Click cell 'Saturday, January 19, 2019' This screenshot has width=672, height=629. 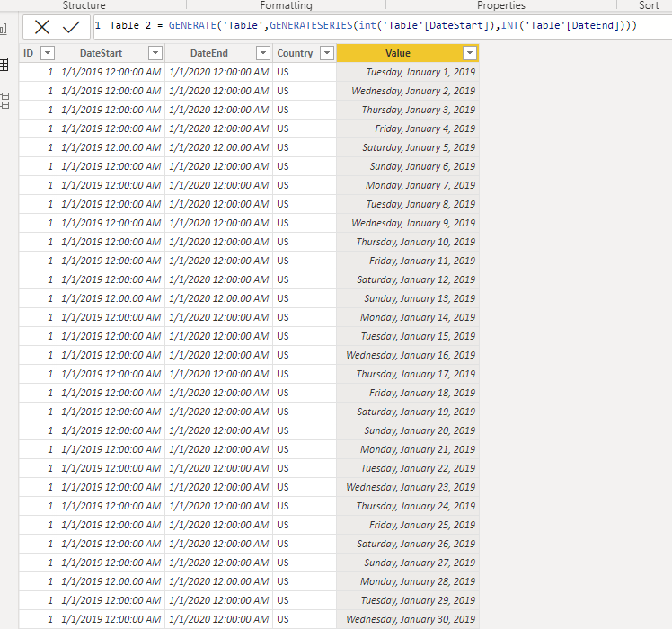[x=408, y=412]
